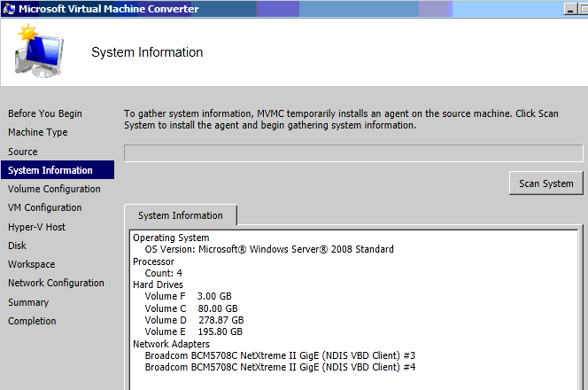This screenshot has height=390, width=588.
Task: Click the scan progress bar
Action: pyautogui.click(x=352, y=153)
